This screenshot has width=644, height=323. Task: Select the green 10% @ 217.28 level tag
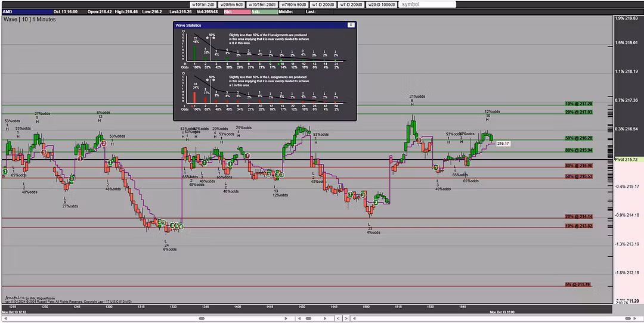(578, 104)
